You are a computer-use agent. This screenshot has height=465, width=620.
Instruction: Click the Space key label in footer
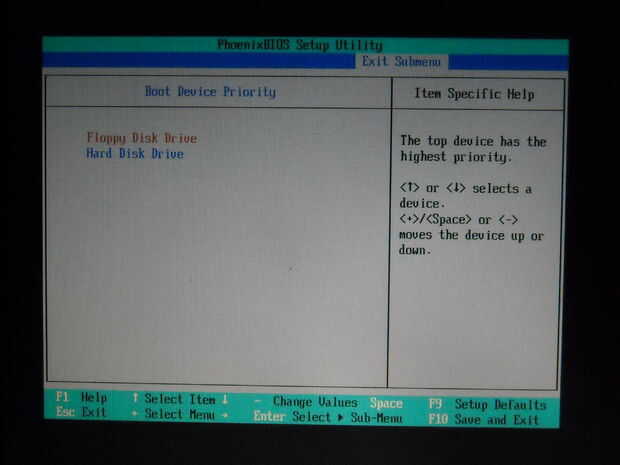click(386, 403)
